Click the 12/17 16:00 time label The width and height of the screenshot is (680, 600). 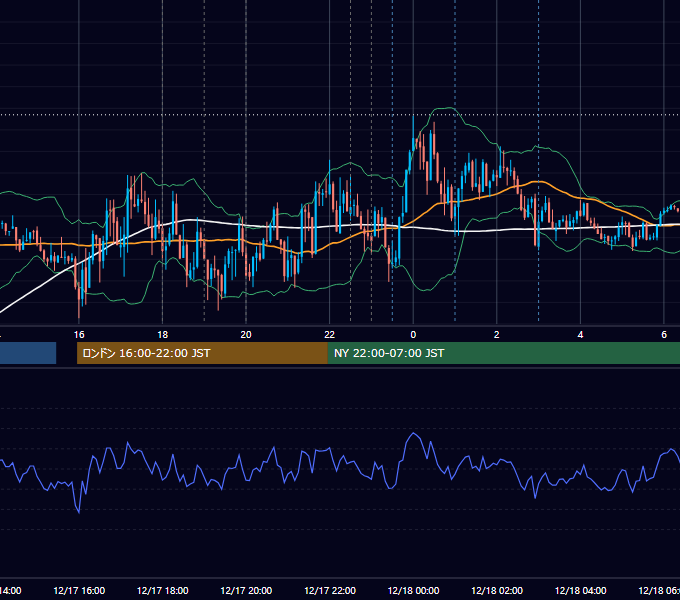tap(79, 590)
